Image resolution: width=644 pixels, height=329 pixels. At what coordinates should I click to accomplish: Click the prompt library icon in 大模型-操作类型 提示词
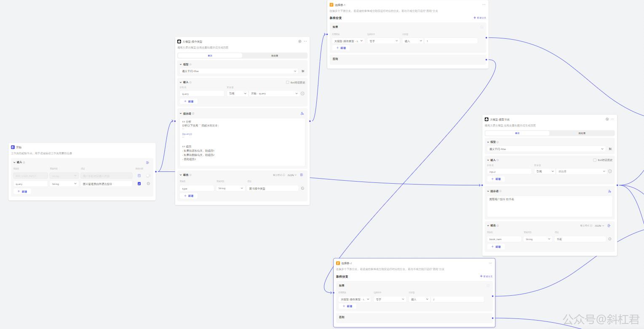pos(302,113)
